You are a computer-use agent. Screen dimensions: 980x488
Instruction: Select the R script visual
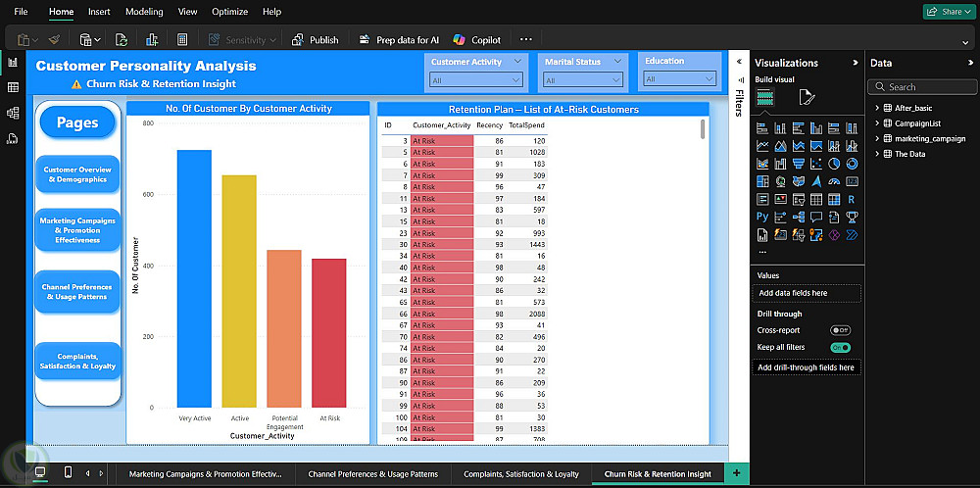pyautogui.click(x=852, y=200)
